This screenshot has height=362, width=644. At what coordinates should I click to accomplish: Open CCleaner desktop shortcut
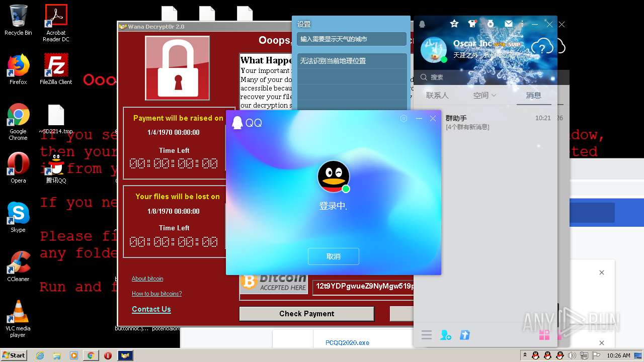pos(18,266)
